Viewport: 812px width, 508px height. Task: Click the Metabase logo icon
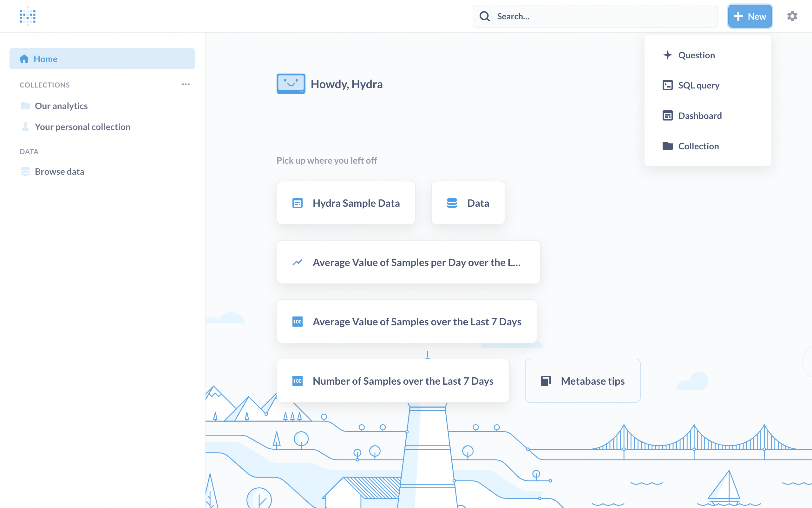(x=28, y=16)
